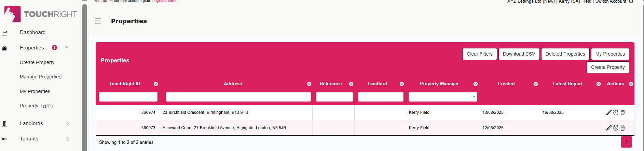This screenshot has height=151, width=644.
Task: Click the Download CSV button
Action: 519,54
